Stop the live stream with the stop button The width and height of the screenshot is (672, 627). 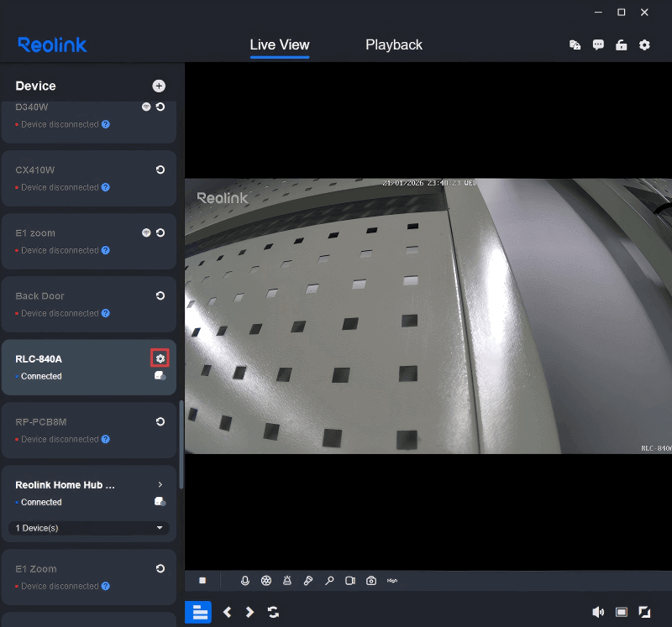[x=202, y=580]
